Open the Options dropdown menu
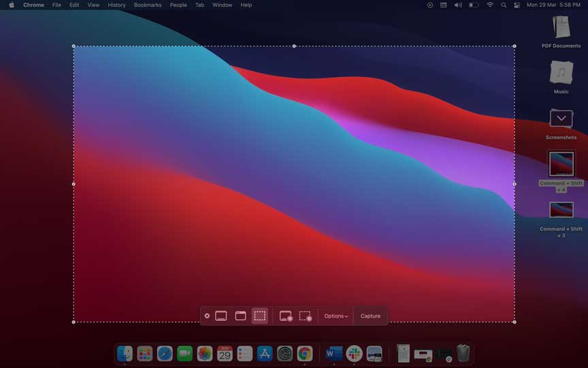Image resolution: width=588 pixels, height=368 pixels. [336, 316]
